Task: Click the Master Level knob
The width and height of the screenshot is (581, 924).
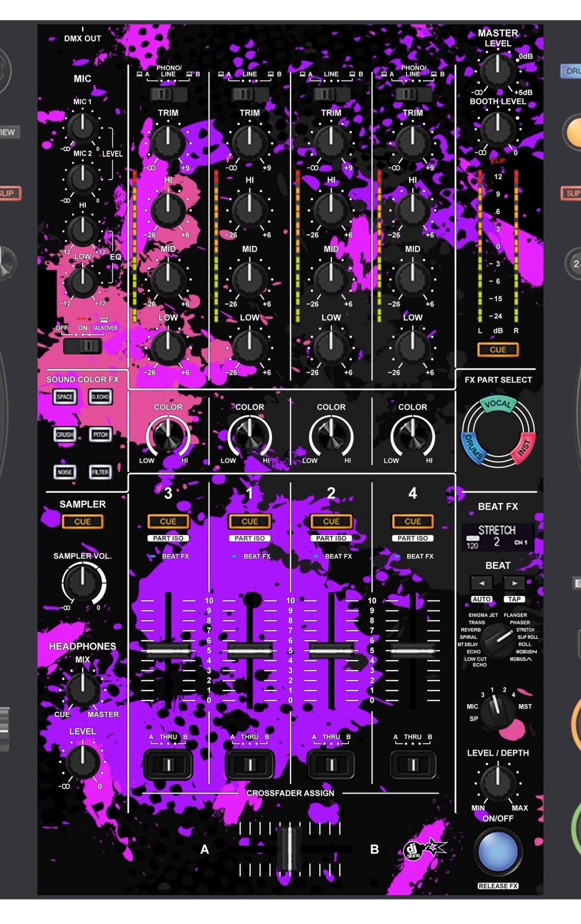Action: pyautogui.click(x=498, y=70)
